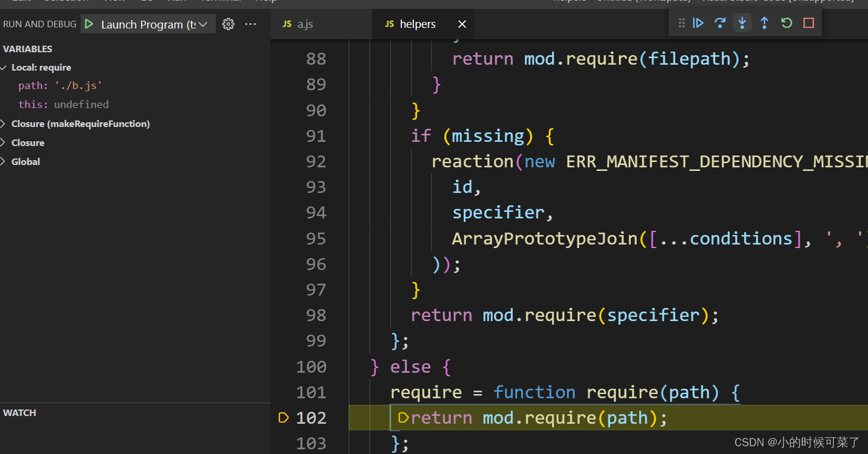
Task: Click line number 101 in the gutter
Action: (311, 392)
